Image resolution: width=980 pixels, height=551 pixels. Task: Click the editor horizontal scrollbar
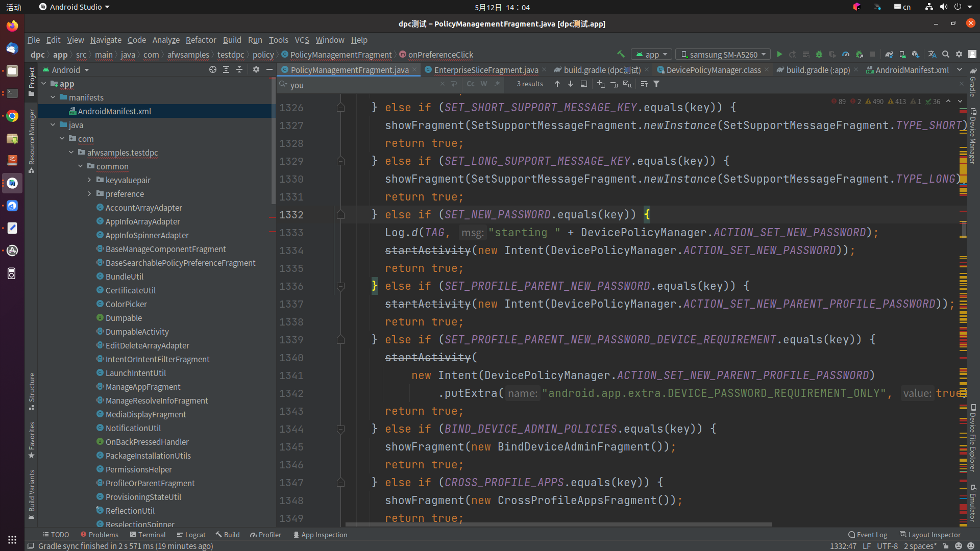click(558, 524)
